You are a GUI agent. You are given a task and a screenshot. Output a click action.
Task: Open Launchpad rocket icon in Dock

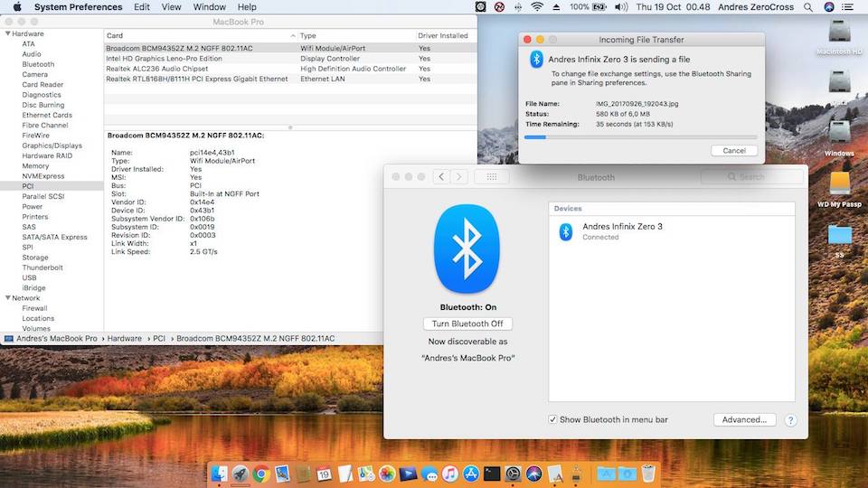pyautogui.click(x=241, y=474)
